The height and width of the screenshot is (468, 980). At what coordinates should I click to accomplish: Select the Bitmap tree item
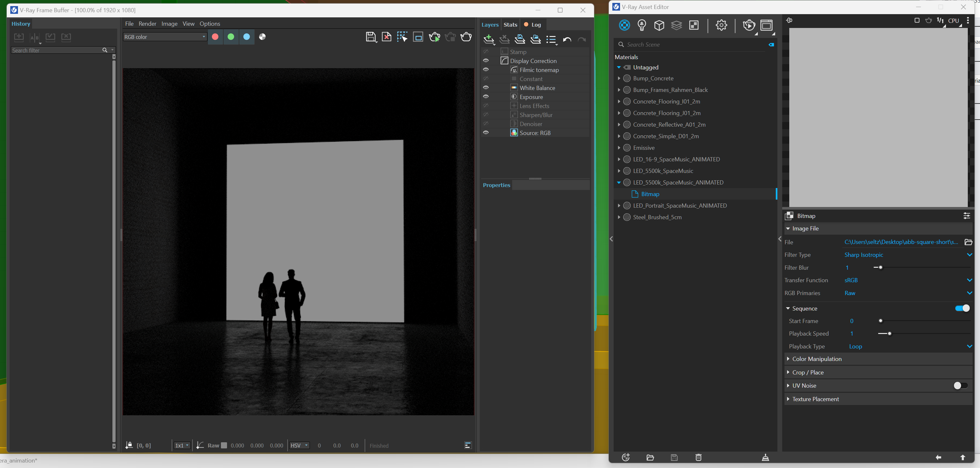tap(650, 194)
